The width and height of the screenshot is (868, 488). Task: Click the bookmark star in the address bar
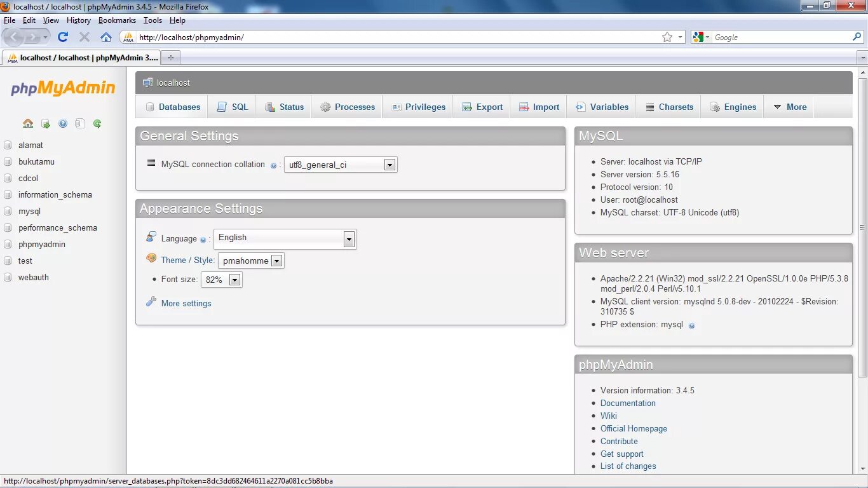point(667,37)
